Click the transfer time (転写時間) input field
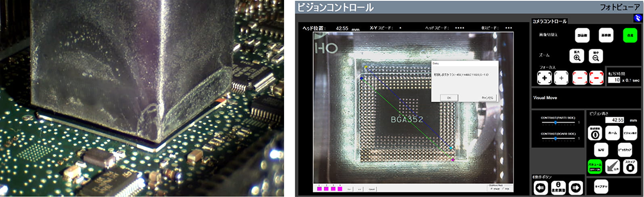Image resolution: width=644 pixels, height=197 pixels. coord(614,80)
